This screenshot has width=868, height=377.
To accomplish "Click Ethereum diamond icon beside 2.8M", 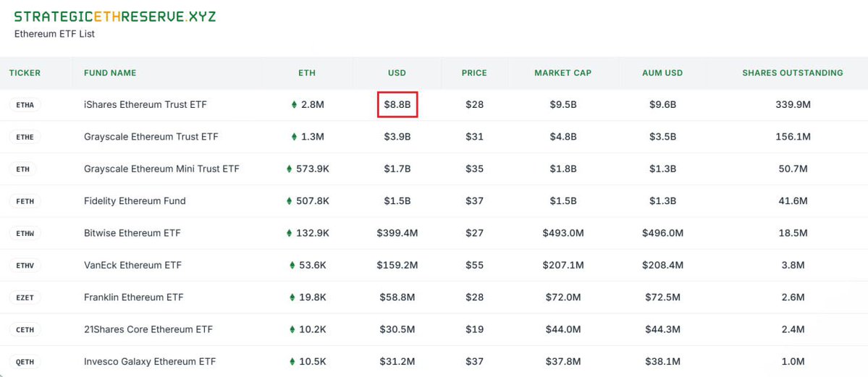I will (294, 105).
